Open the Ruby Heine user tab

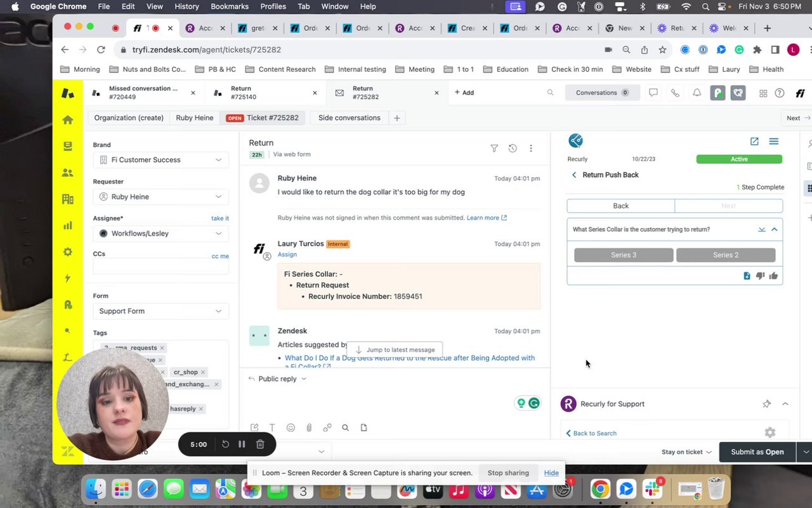click(194, 118)
